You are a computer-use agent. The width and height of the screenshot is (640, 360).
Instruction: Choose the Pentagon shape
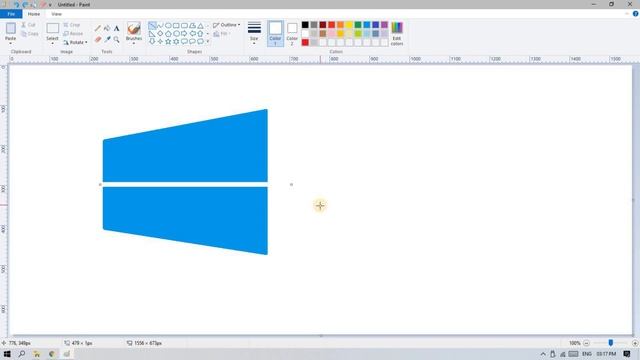[x=168, y=33]
